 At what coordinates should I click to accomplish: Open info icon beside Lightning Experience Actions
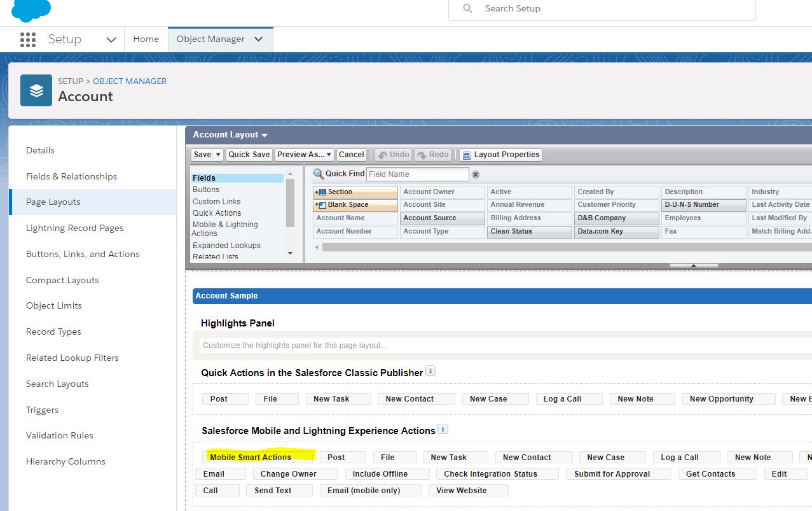tap(443, 430)
